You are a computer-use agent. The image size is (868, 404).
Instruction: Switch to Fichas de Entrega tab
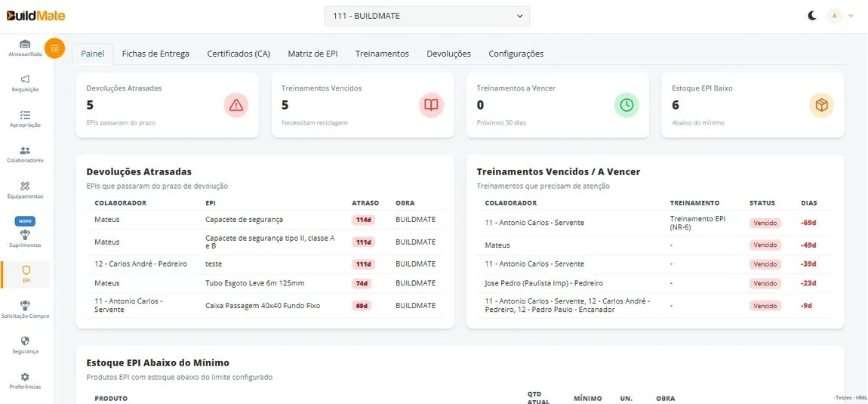click(x=155, y=54)
